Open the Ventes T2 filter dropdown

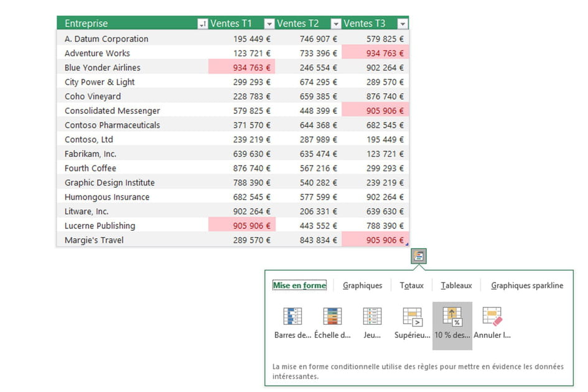point(335,23)
